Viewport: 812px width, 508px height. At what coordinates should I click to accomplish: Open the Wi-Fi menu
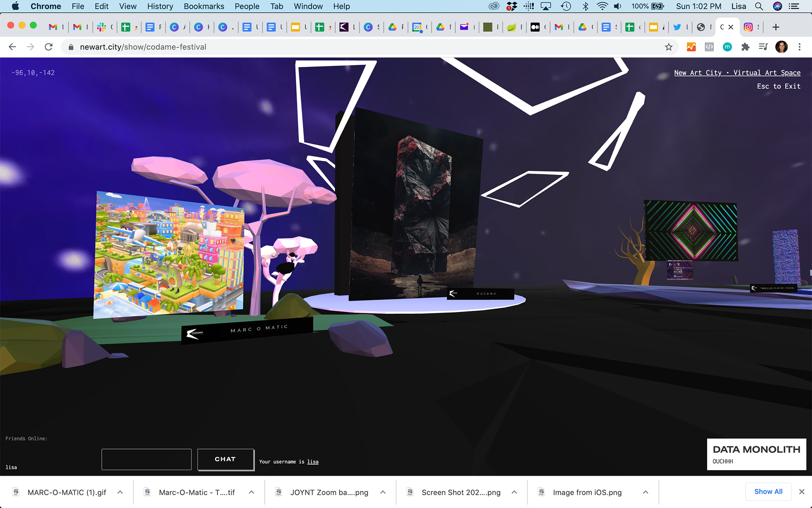click(602, 6)
